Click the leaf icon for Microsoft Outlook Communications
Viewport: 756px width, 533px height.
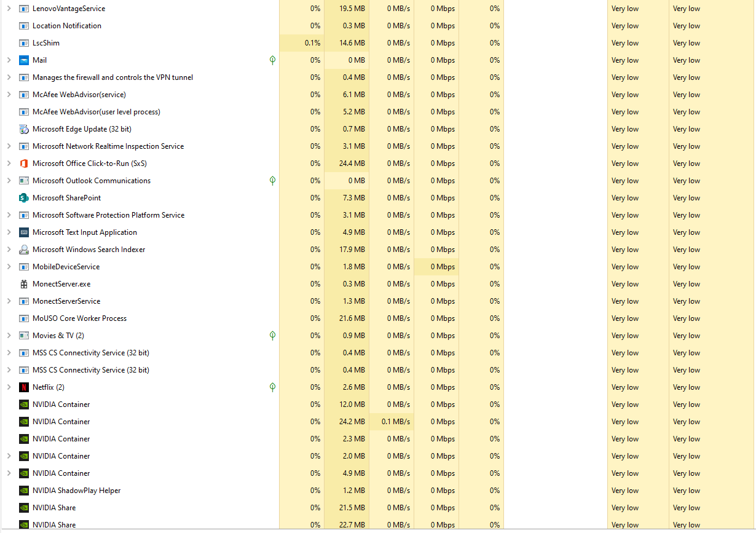click(272, 181)
